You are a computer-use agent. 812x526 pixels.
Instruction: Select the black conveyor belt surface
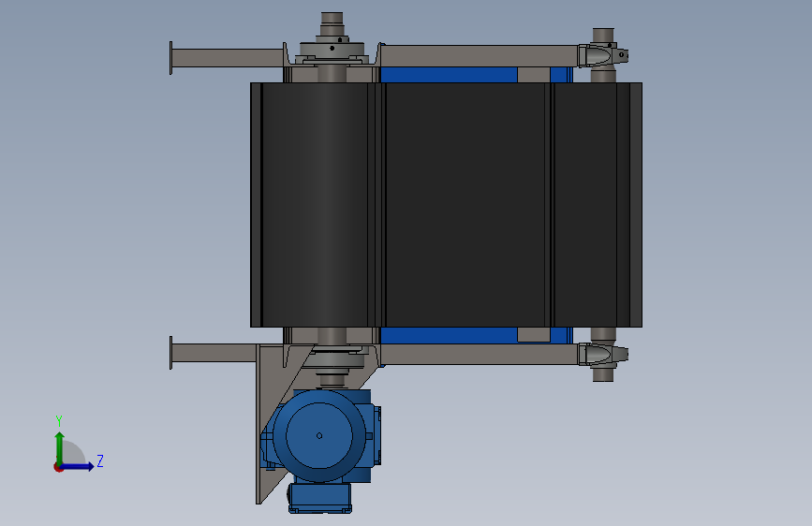point(446,204)
